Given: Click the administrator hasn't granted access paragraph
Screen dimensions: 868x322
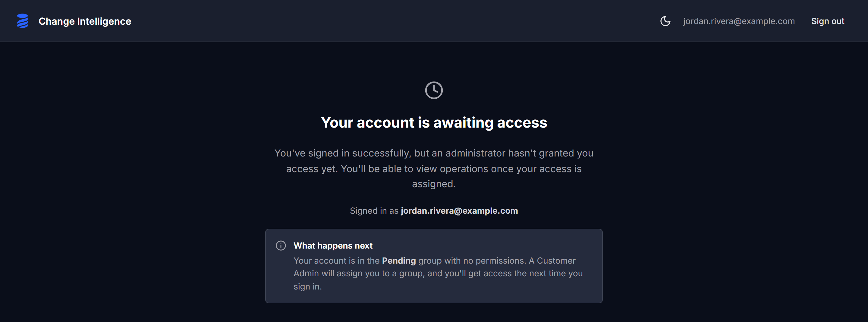Looking at the screenshot, I should click(x=434, y=168).
